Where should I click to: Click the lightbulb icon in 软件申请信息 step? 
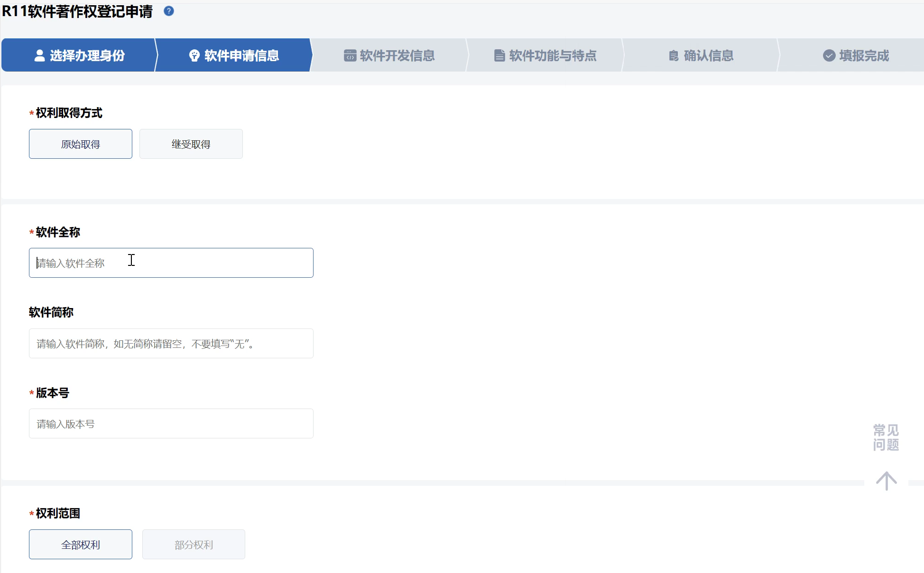pyautogui.click(x=194, y=55)
